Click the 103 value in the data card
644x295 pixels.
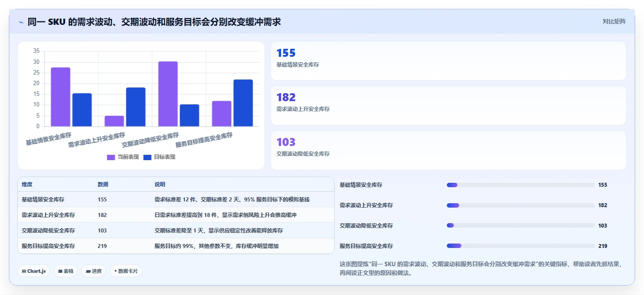coord(286,142)
